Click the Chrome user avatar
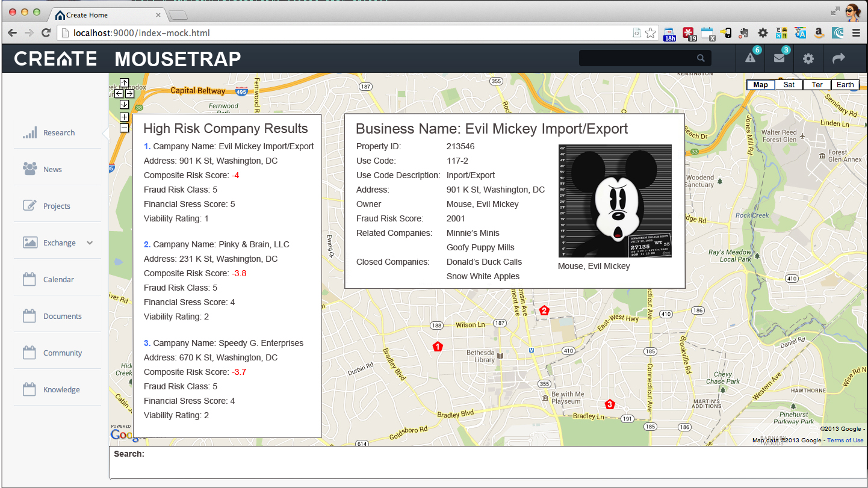Image resolution: width=868 pixels, height=488 pixels. [853, 11]
